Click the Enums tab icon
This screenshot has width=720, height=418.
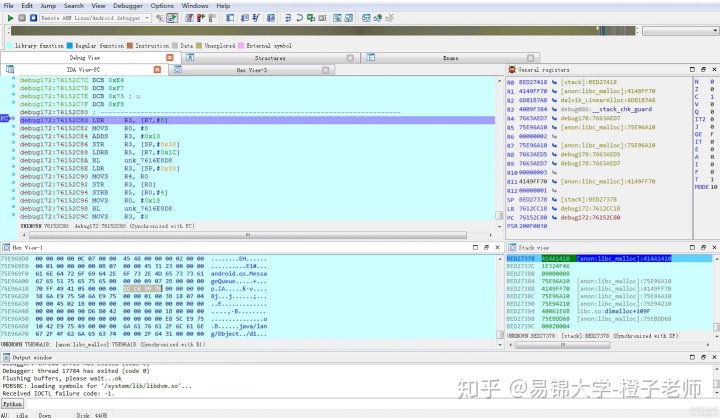[x=371, y=57]
